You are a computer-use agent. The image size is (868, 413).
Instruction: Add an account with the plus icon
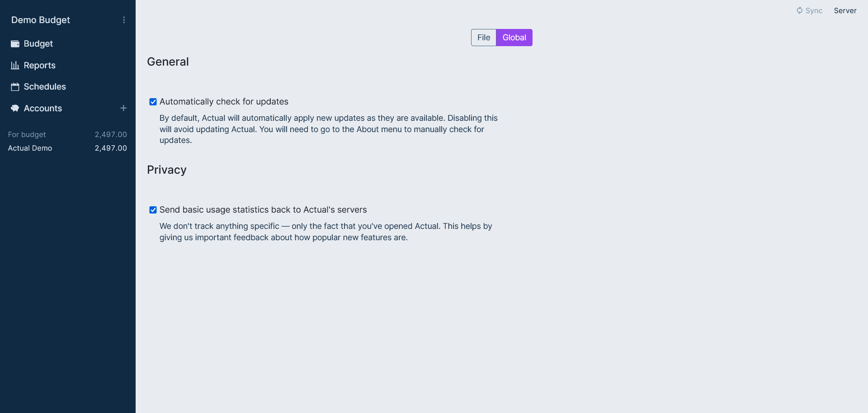tap(123, 108)
